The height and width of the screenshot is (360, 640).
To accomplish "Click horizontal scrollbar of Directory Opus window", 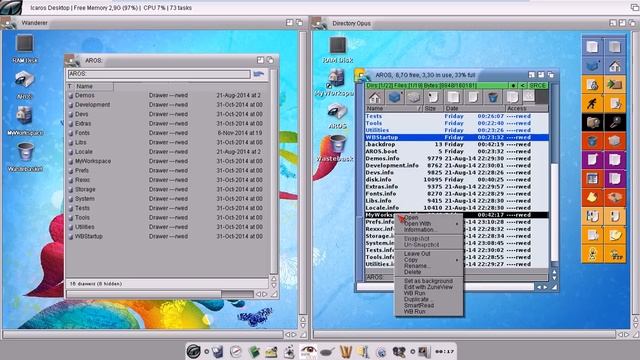I will coord(464,335).
